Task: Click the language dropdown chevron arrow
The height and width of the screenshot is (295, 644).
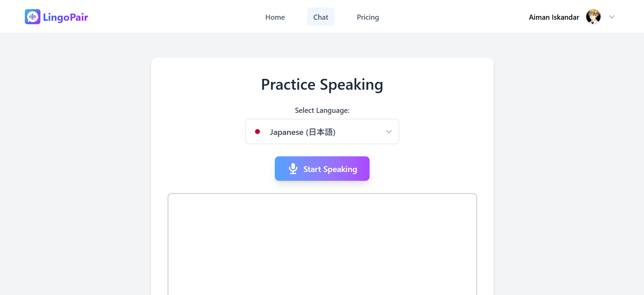Action: pos(389,132)
